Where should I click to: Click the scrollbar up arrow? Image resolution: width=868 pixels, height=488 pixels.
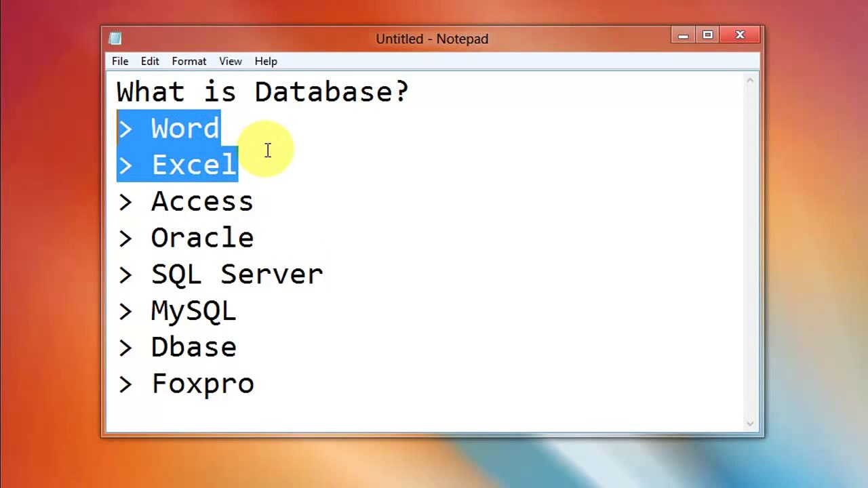[x=750, y=81]
